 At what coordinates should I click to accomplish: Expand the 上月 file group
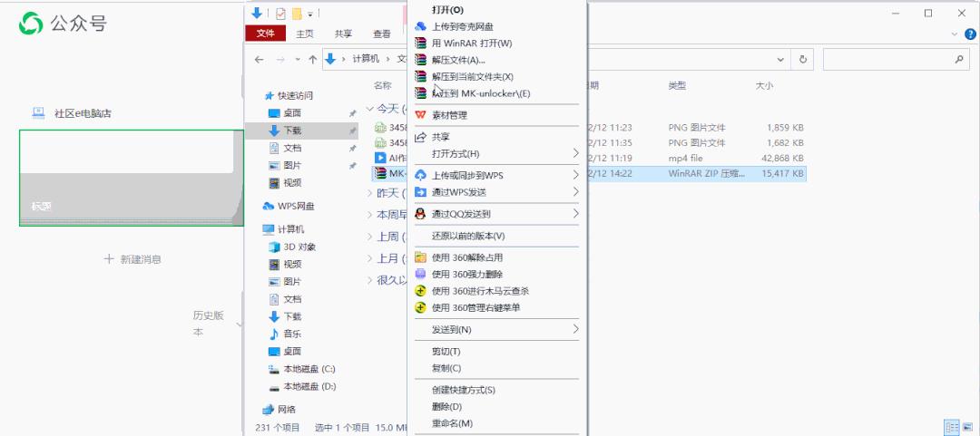370,258
